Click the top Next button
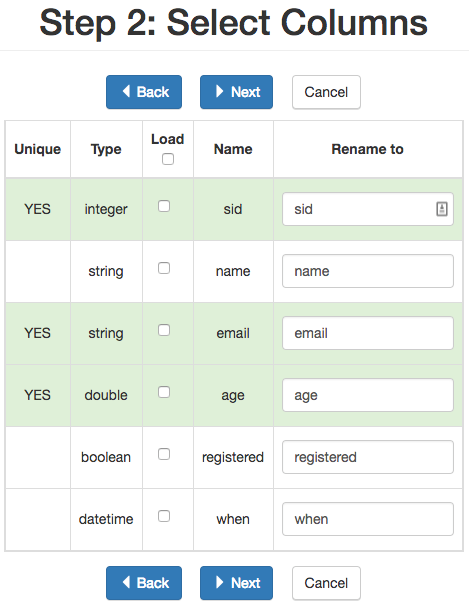 click(x=236, y=92)
